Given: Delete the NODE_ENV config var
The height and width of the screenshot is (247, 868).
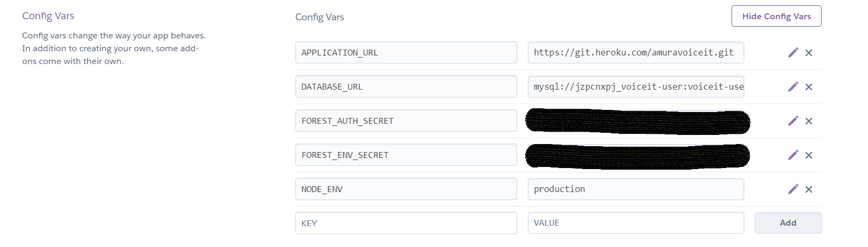Looking at the screenshot, I should pyautogui.click(x=809, y=189).
